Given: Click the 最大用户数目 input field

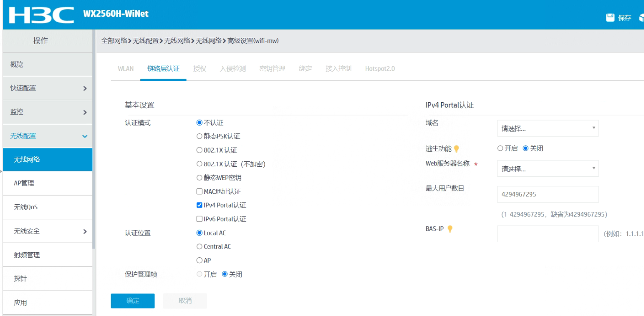Looking at the screenshot, I should coord(548,194).
